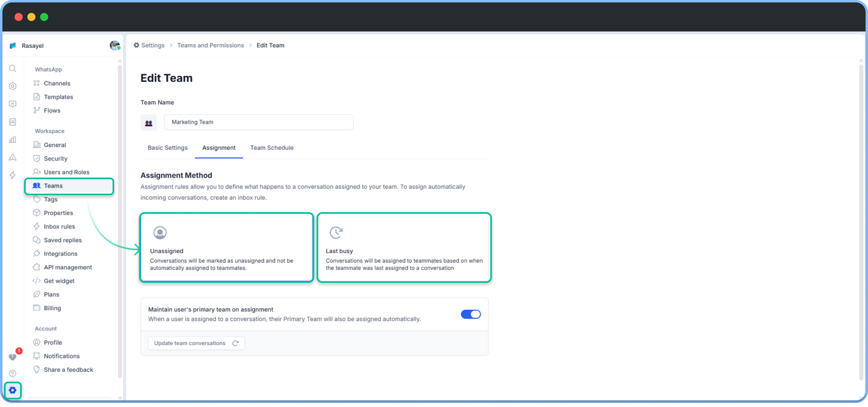Image resolution: width=868 pixels, height=407 pixels.
Task: Go to Settings in the breadcrumb
Action: [149, 45]
